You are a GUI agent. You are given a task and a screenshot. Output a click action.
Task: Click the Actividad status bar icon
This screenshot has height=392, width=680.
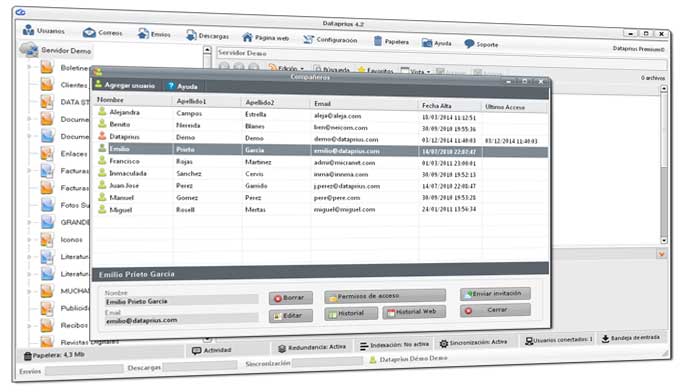[x=196, y=350]
